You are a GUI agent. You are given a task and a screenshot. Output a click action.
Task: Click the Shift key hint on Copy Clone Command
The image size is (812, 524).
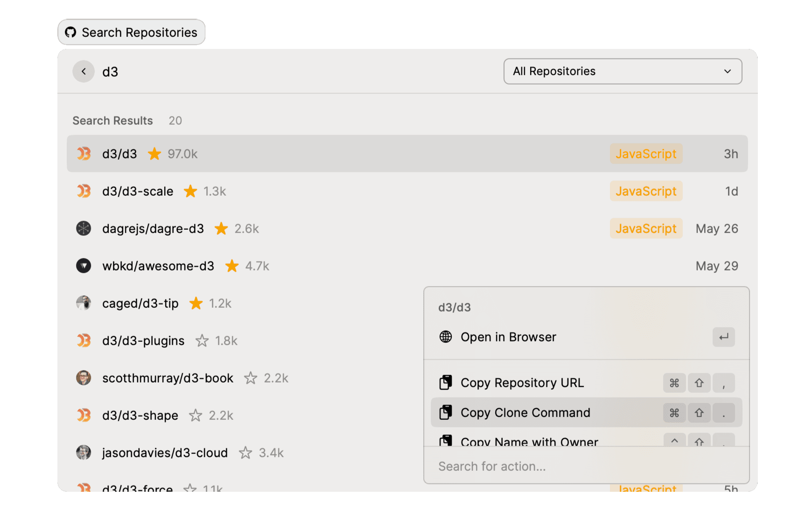pos(699,413)
